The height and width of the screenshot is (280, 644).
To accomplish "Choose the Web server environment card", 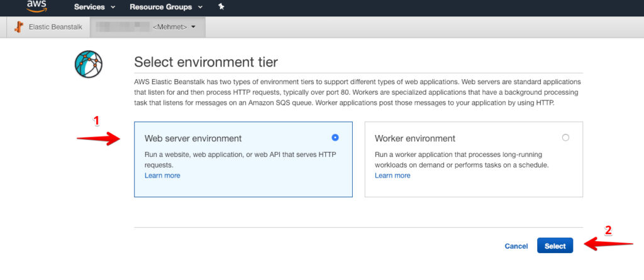I will tap(243, 159).
